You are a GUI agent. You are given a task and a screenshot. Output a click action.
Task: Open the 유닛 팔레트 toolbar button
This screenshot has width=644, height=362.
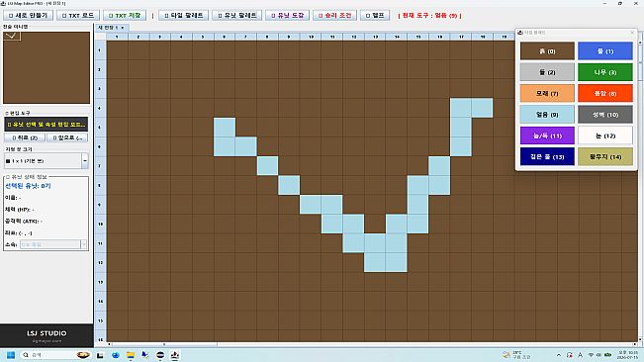point(237,16)
